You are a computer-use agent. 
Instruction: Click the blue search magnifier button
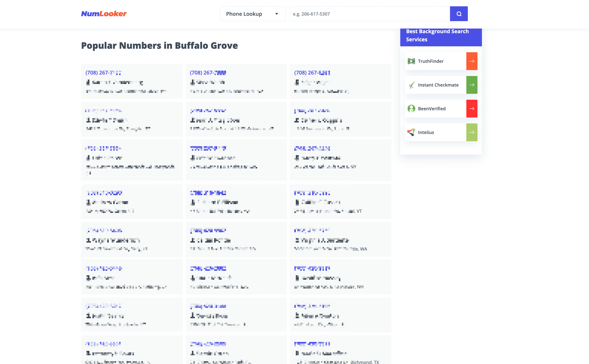(459, 14)
